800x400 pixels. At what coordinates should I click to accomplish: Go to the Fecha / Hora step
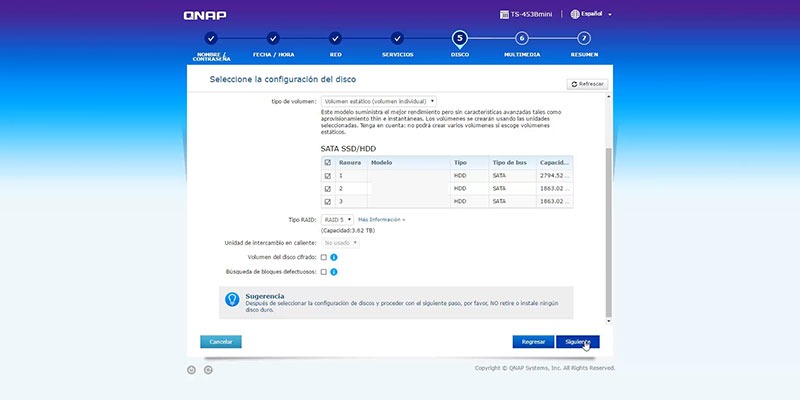273,45
